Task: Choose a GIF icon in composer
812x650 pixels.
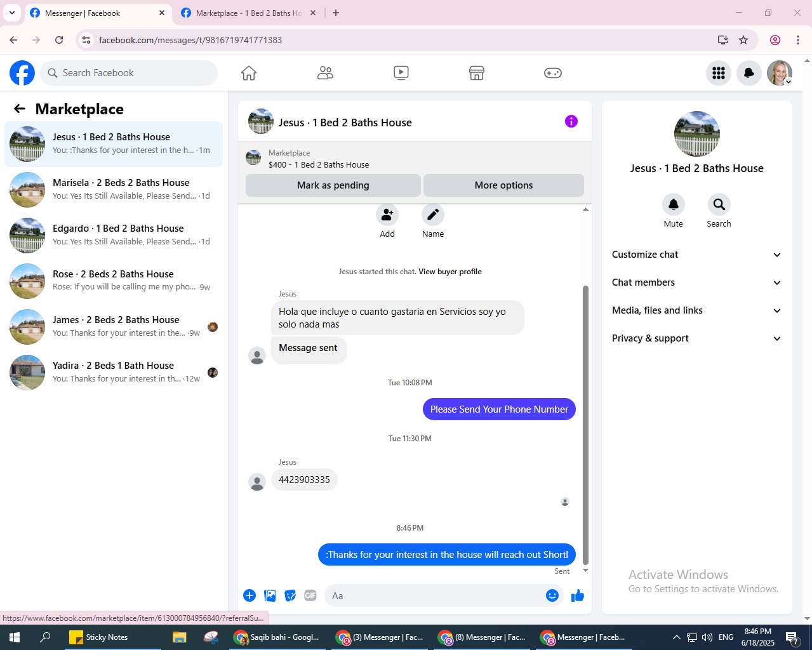Action: 310,595
